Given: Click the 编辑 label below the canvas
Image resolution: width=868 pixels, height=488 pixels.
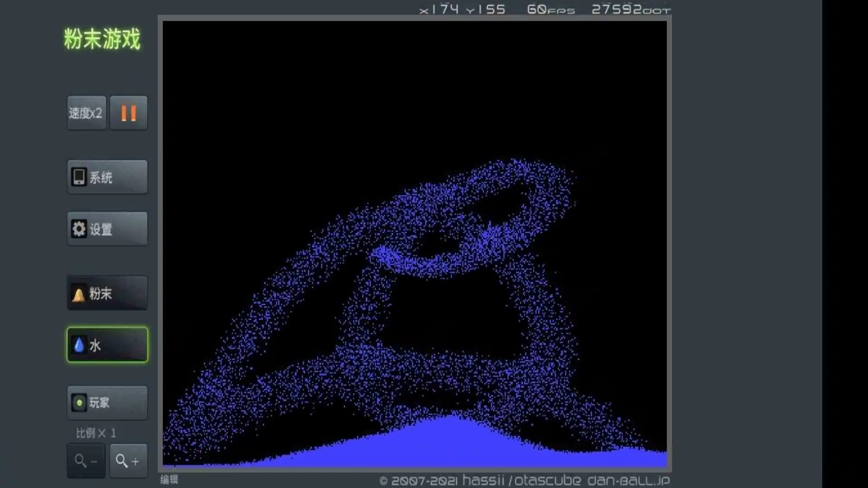Looking at the screenshot, I should tap(169, 479).
